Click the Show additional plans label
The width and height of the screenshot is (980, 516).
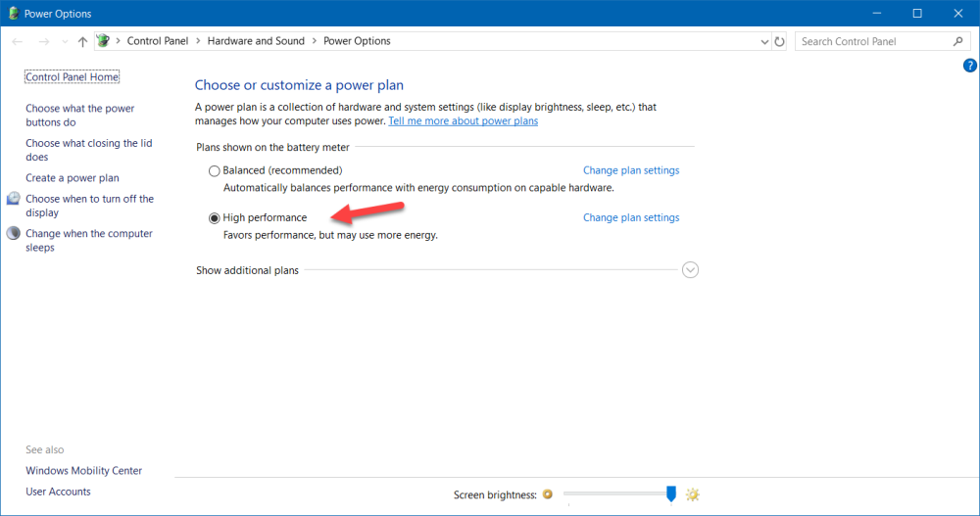(x=248, y=270)
